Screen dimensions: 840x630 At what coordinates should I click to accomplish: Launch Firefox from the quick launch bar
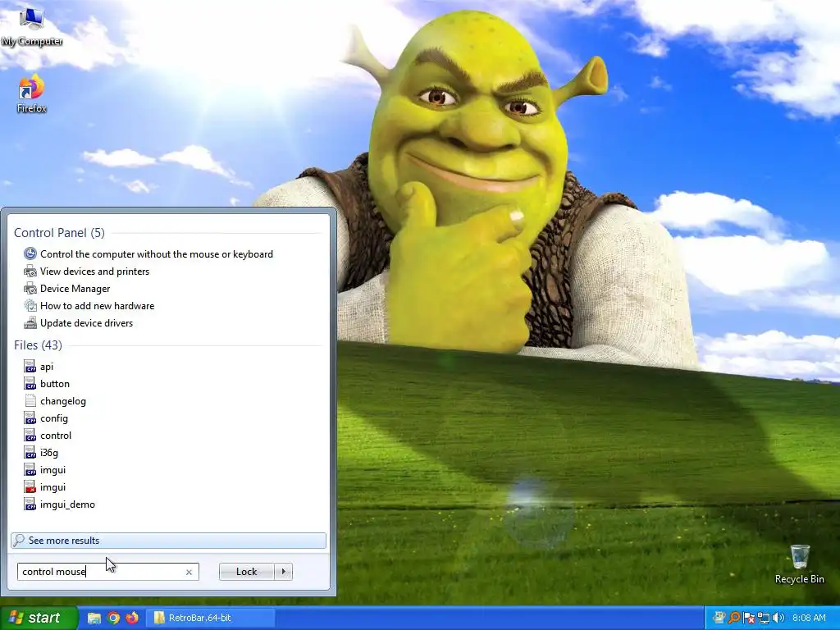132,619
